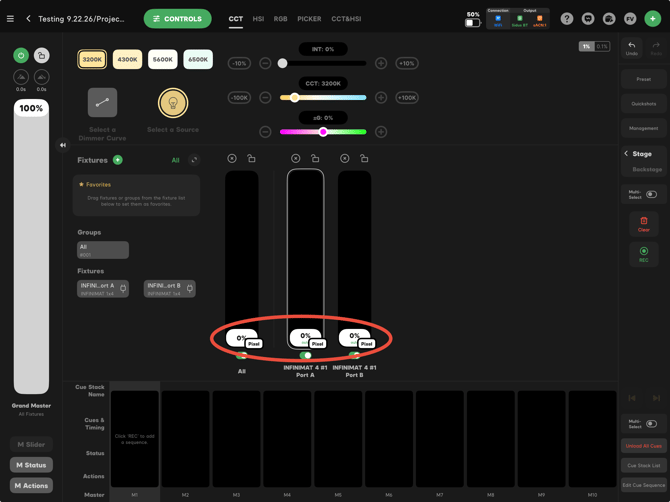Collapse the left panel arrows
The image size is (670, 502).
point(63,145)
